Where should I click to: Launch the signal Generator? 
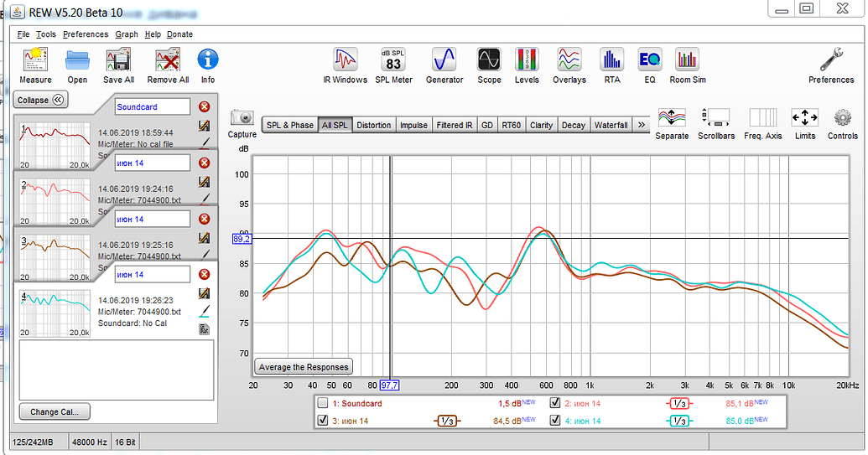[444, 65]
